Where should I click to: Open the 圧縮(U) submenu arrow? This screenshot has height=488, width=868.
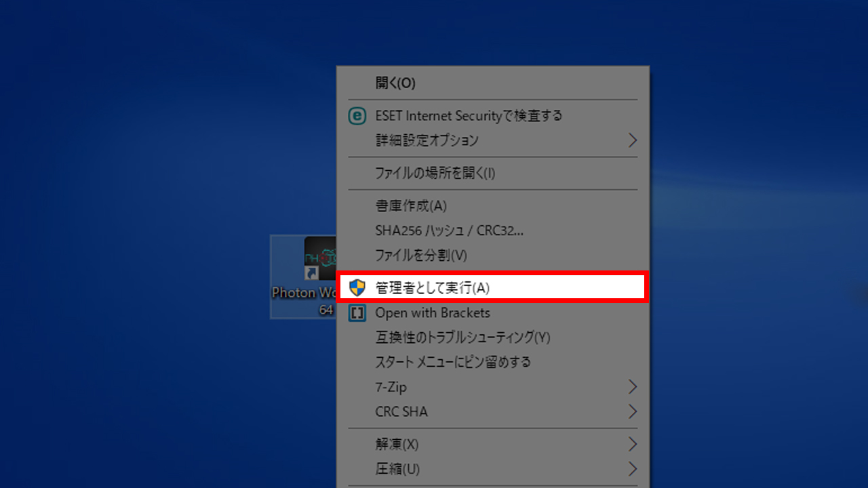(x=632, y=469)
